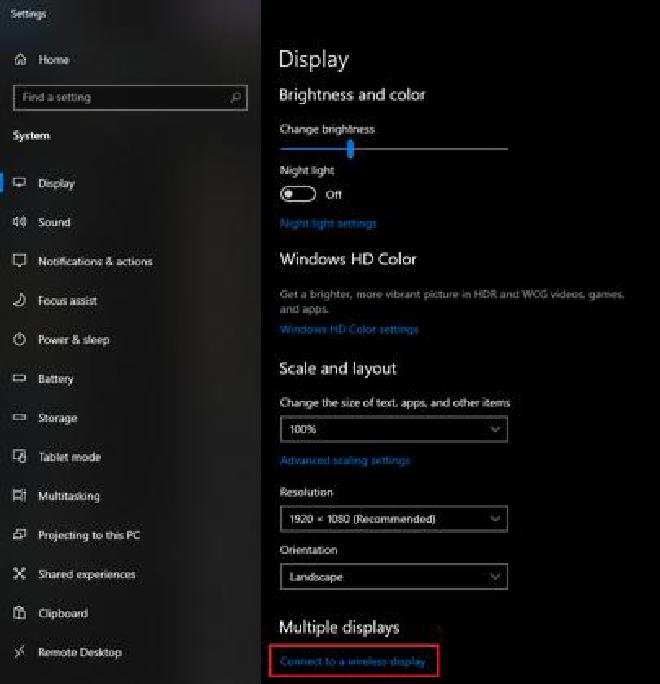Click the Storage drive icon
The image size is (660, 684).
(19, 418)
